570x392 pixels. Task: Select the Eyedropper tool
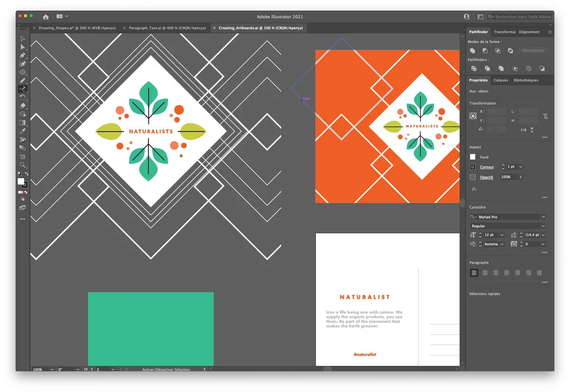(22, 131)
